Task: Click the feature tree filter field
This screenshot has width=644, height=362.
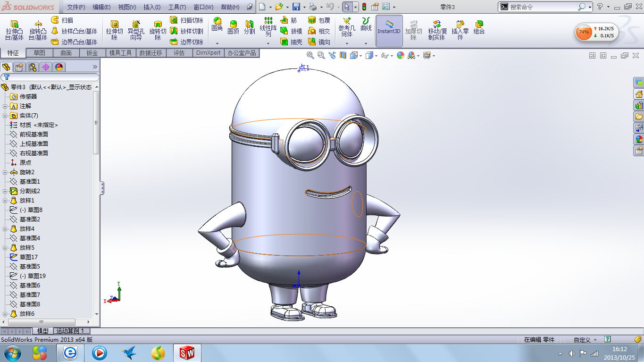Action: (x=50, y=77)
